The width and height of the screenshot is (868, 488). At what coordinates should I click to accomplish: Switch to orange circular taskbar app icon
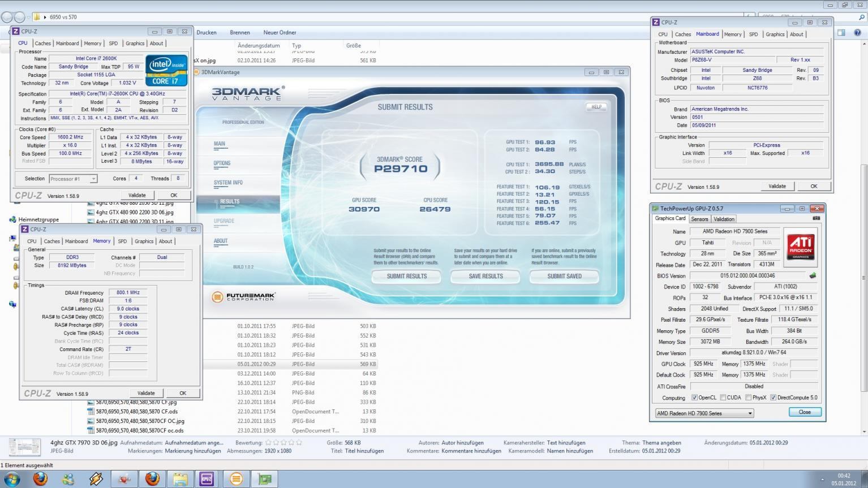point(236,480)
